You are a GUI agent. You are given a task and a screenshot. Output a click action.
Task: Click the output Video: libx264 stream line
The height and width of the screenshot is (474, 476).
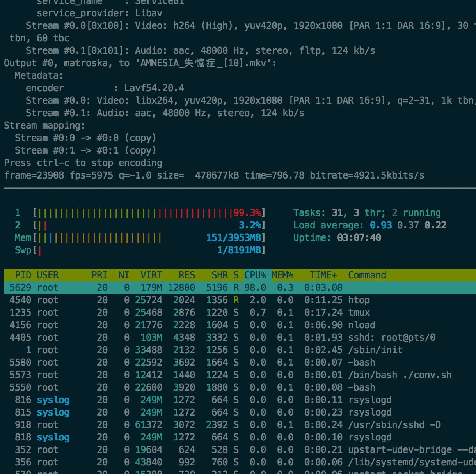251,101
